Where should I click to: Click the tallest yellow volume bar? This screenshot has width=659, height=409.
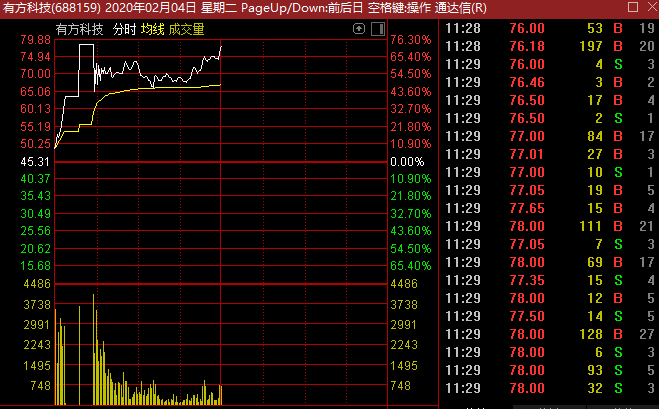click(93, 349)
